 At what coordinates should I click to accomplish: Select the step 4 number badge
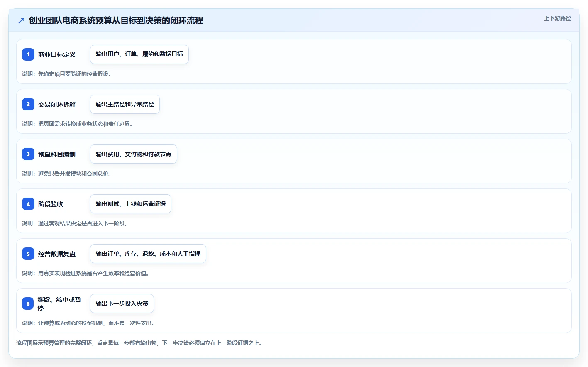pos(28,204)
